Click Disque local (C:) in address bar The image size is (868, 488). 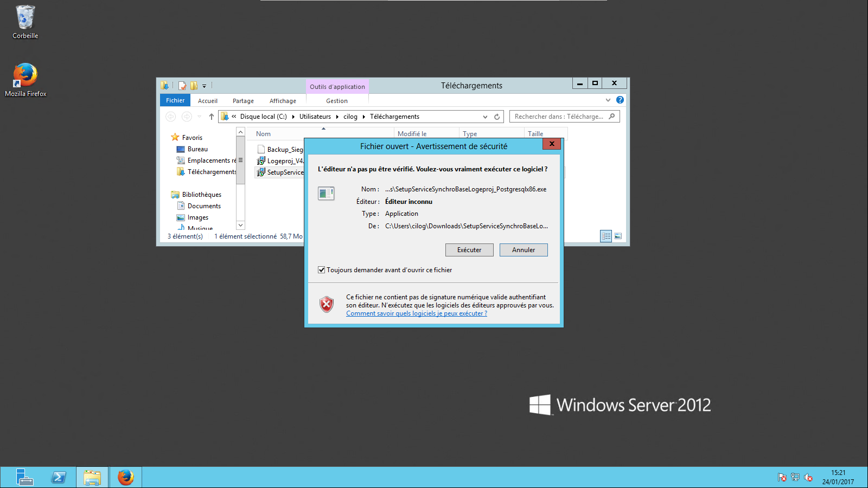263,117
